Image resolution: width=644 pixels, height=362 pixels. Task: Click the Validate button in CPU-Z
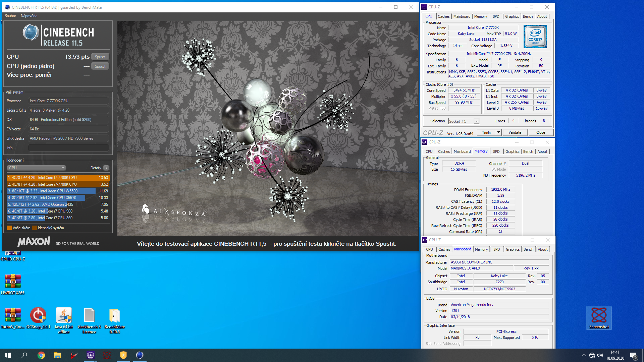[515, 133]
